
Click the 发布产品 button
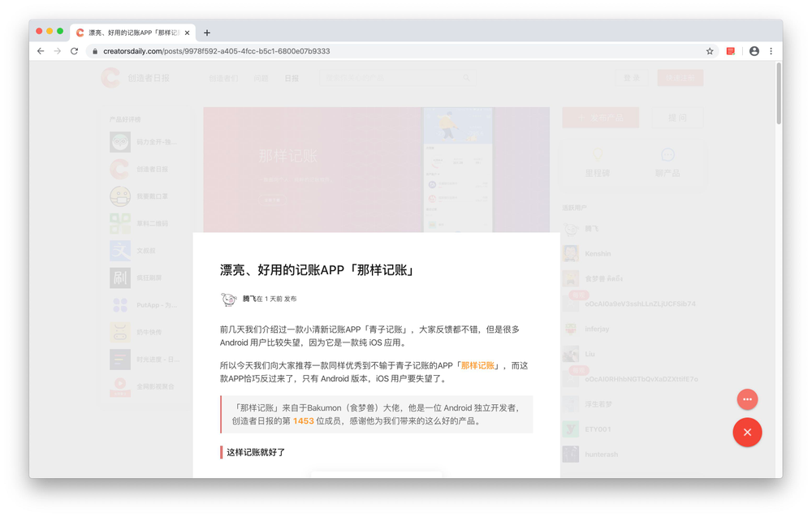point(601,118)
